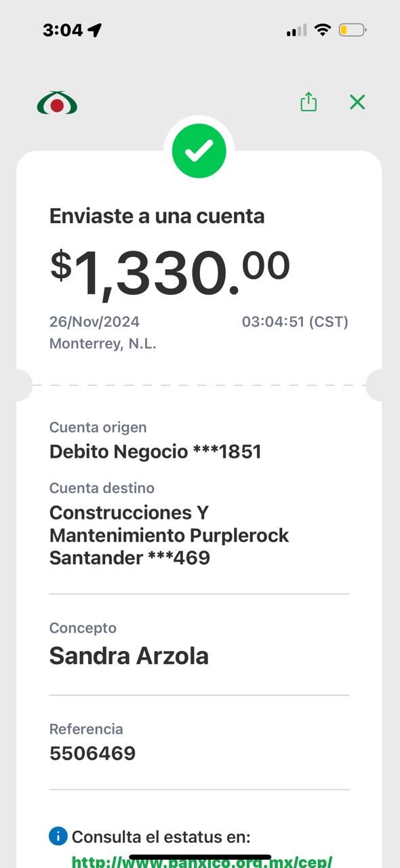Tap the Santander ***469 destination account
The image size is (400, 868).
pyautogui.click(x=129, y=558)
